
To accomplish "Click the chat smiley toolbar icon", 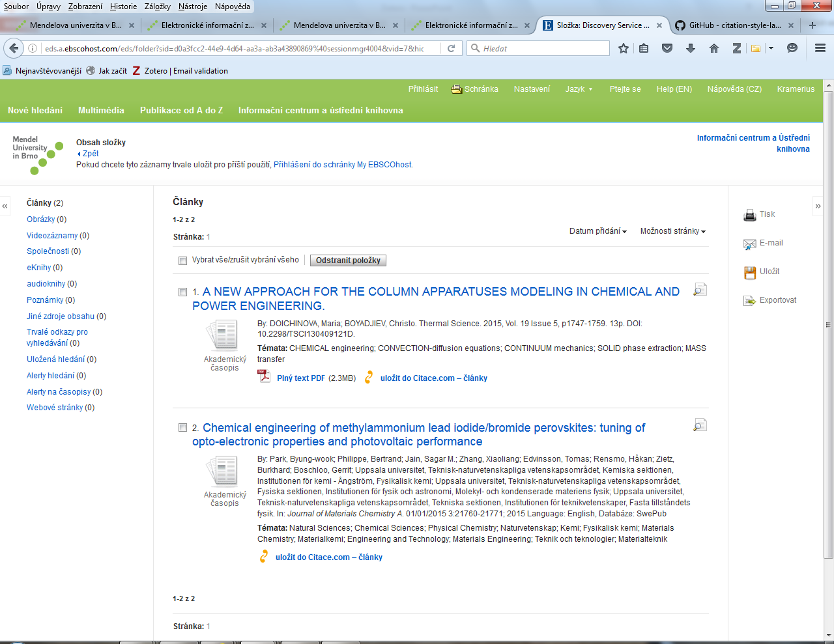I will (792, 48).
